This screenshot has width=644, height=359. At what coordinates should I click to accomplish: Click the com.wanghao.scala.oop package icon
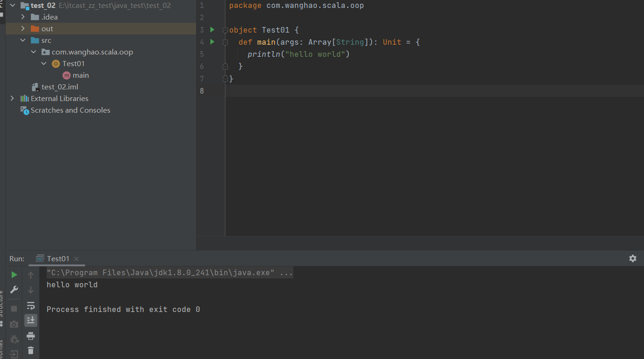(46, 52)
